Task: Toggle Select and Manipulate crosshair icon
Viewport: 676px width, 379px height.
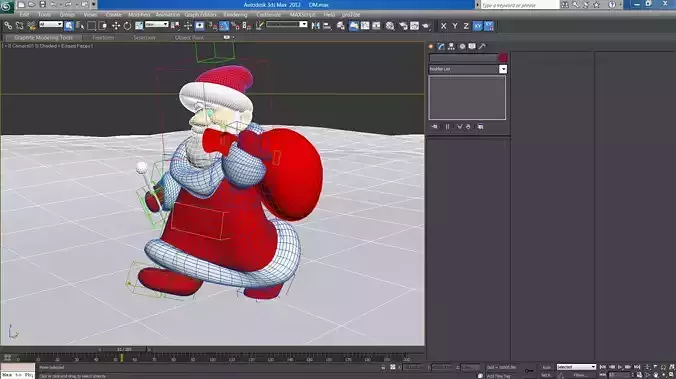Action: coord(188,26)
